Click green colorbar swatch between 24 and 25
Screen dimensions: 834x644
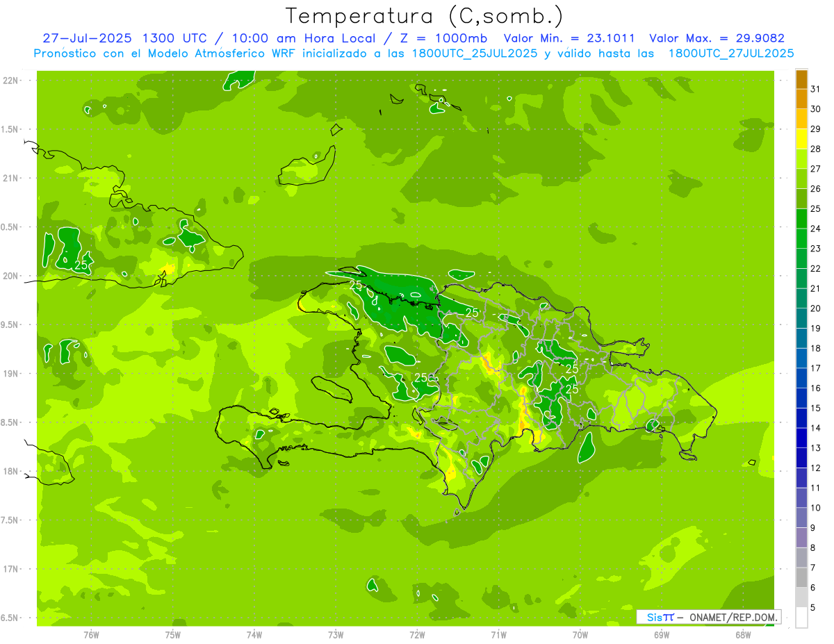[x=801, y=220]
